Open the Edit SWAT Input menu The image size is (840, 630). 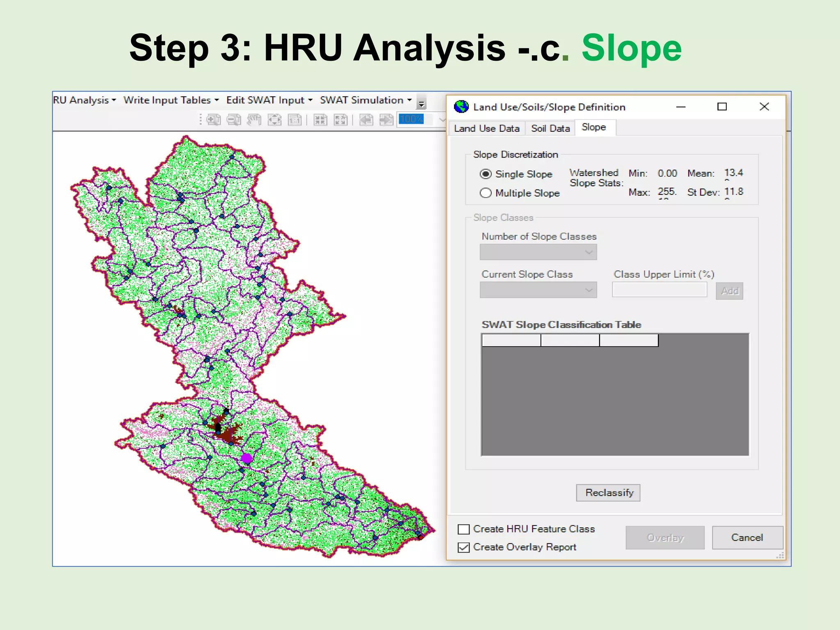(269, 100)
